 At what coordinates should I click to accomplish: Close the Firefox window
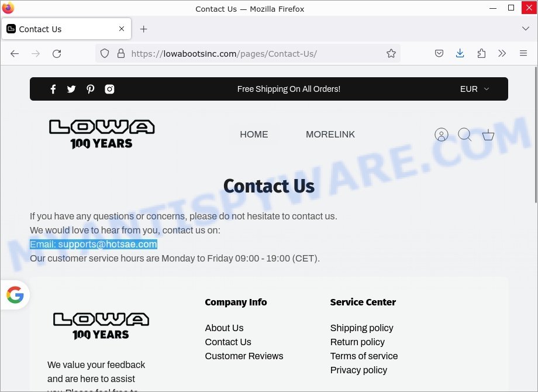click(x=529, y=8)
